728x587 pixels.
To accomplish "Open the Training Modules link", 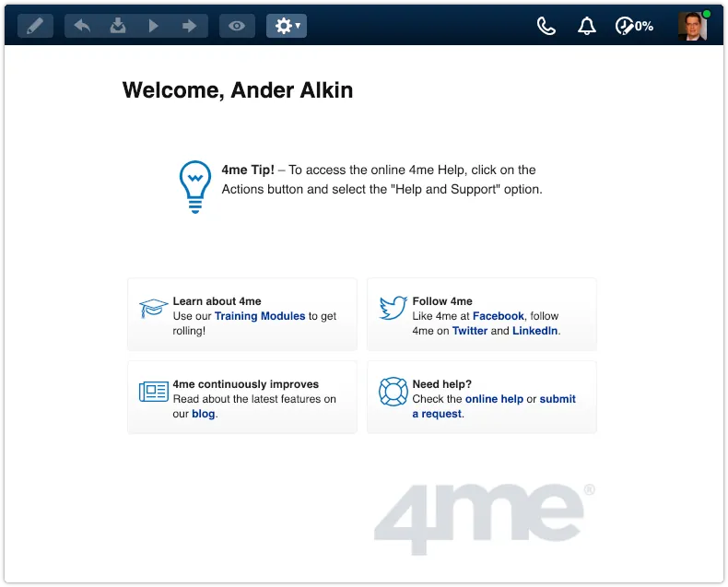I will click(260, 316).
